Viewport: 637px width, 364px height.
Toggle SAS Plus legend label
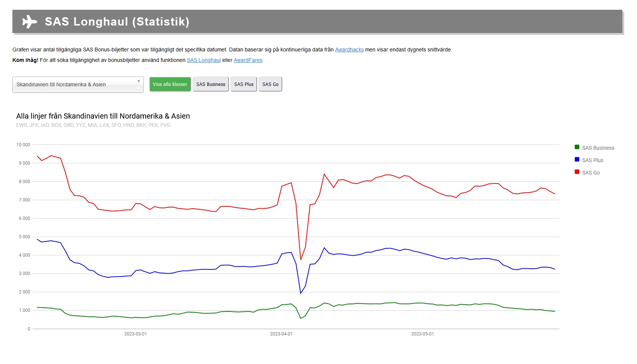pyautogui.click(x=593, y=160)
